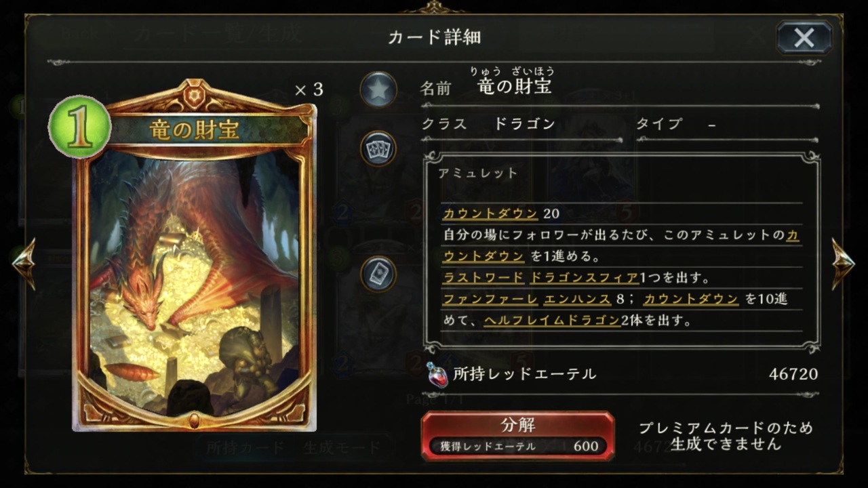The height and width of the screenshot is (488, 868).
Task: Click the 分解 liquefy button
Action: (517, 435)
